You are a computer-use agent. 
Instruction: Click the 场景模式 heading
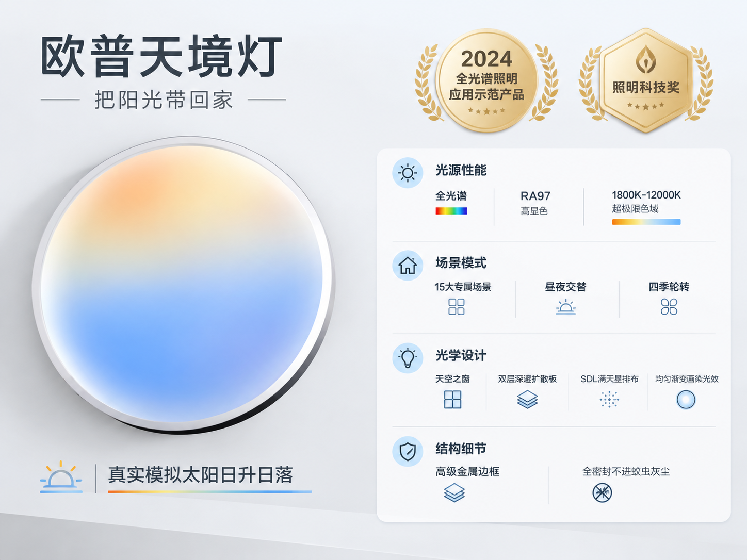tap(461, 263)
